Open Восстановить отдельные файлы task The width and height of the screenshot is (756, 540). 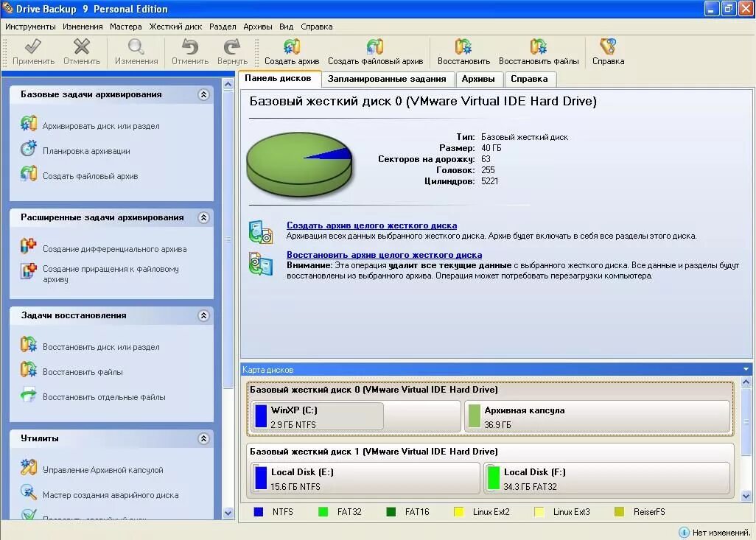pyautogui.click(x=104, y=397)
